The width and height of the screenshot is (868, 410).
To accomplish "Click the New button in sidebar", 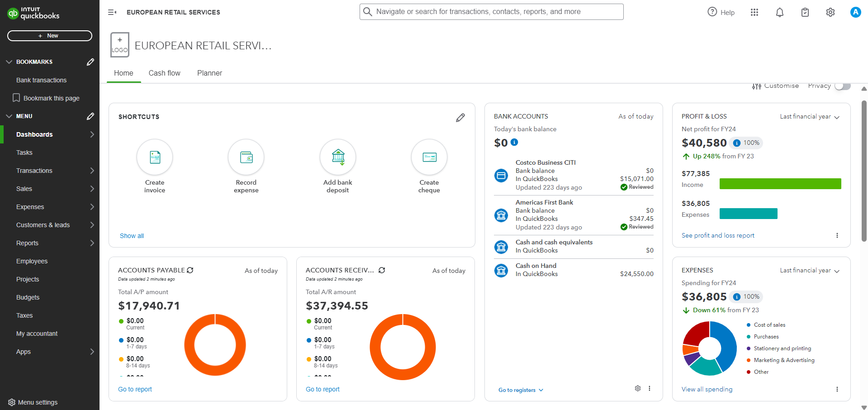I will (49, 36).
